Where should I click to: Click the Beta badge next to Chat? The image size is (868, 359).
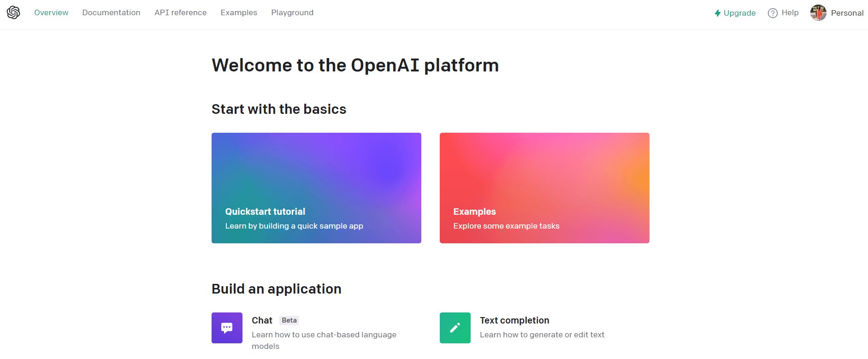pyautogui.click(x=289, y=320)
